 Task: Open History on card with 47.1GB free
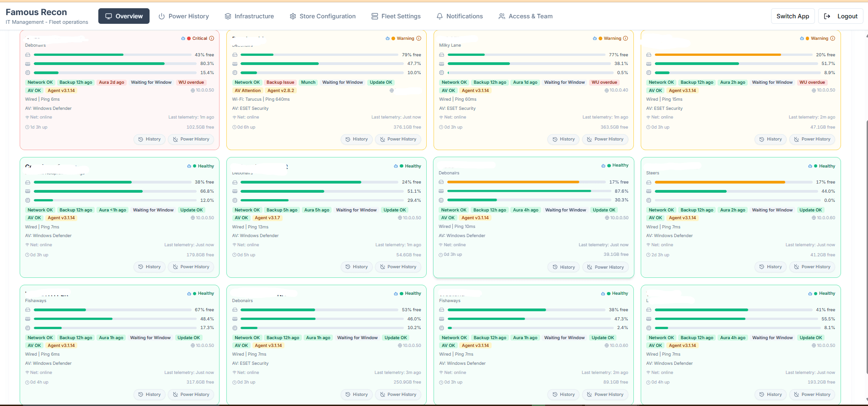[770, 139]
